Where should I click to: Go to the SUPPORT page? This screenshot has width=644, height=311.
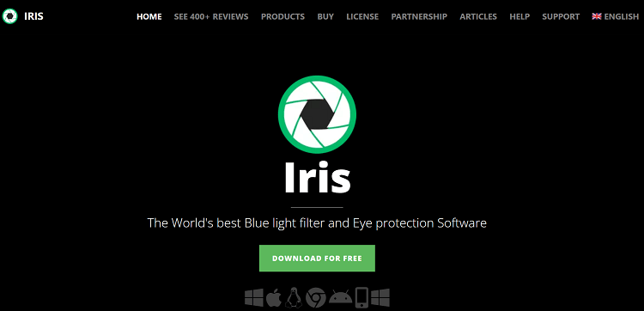[x=561, y=17]
